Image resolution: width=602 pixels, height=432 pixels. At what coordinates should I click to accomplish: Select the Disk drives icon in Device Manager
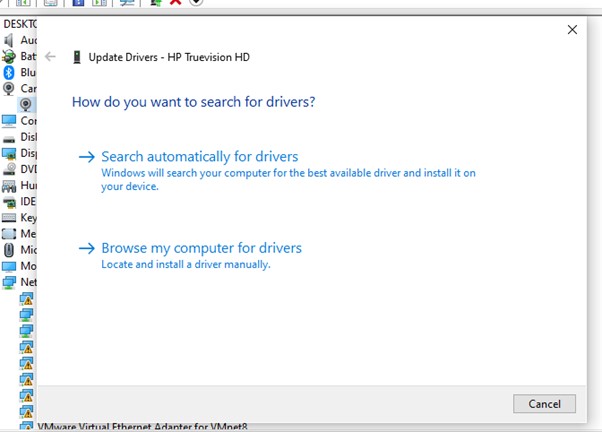[9, 139]
